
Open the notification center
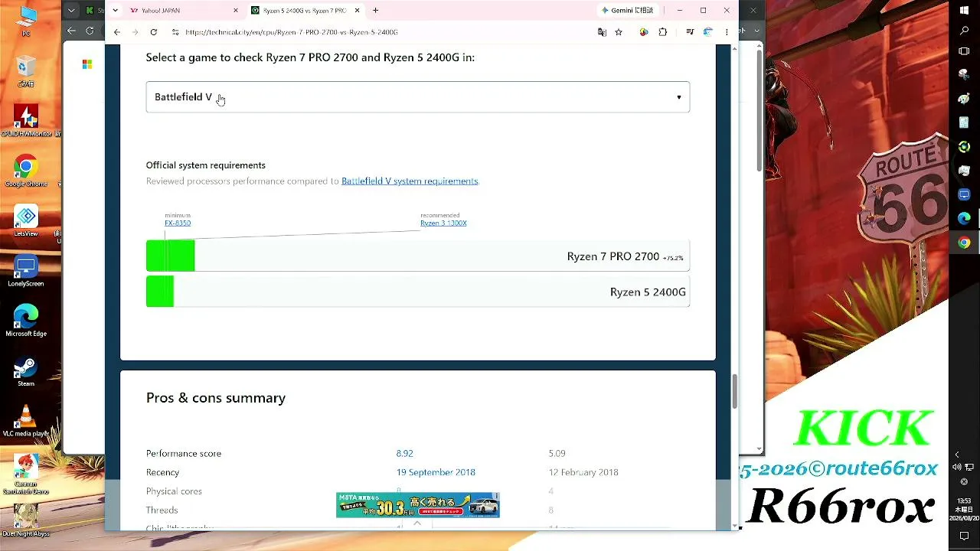pyautogui.click(x=964, y=536)
